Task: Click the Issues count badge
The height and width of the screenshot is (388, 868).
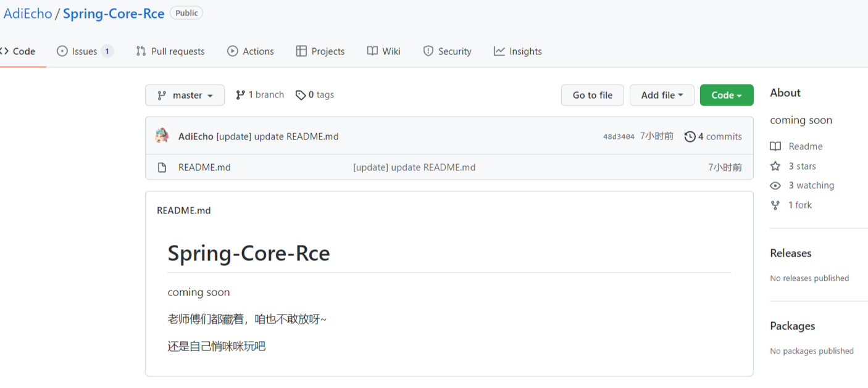Action: pyautogui.click(x=107, y=51)
